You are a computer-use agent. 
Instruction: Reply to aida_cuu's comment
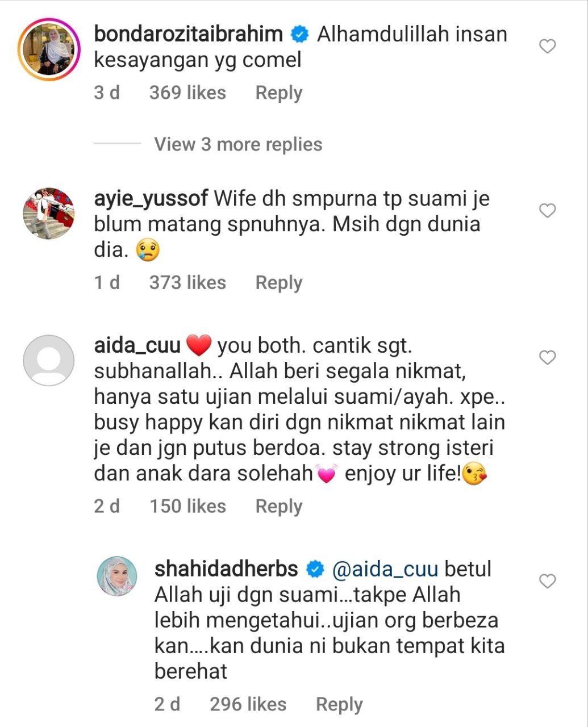278,507
